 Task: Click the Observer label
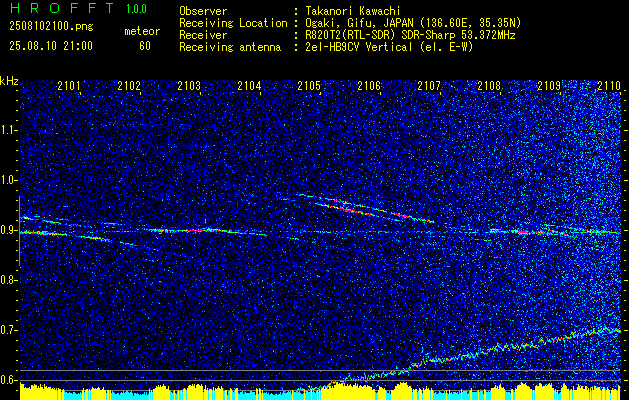click(x=203, y=11)
